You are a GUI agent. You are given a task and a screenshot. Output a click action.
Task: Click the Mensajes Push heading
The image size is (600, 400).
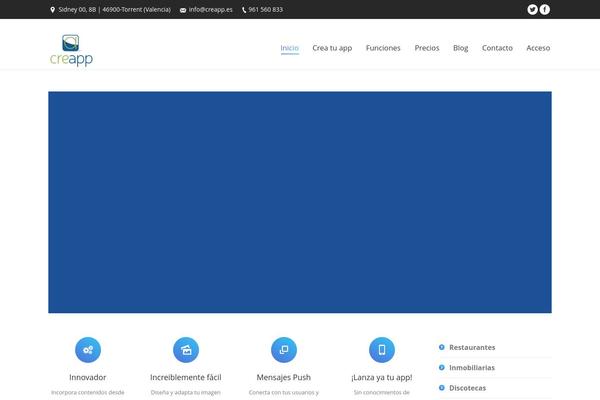point(284,377)
